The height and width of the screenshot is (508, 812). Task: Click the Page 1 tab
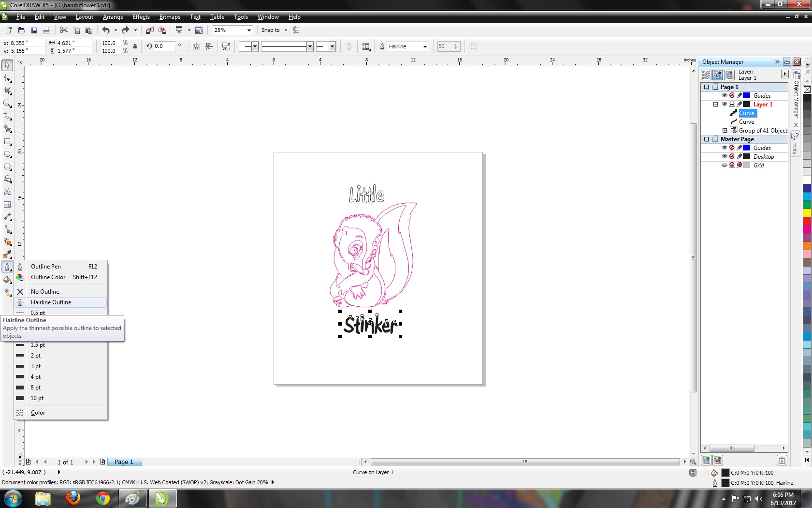click(x=124, y=462)
